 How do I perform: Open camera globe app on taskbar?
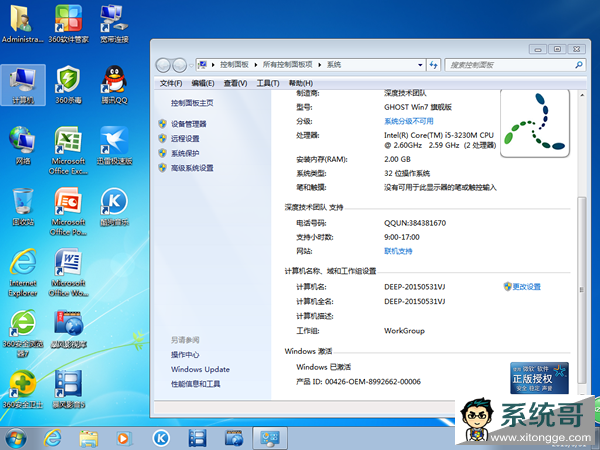234,439
